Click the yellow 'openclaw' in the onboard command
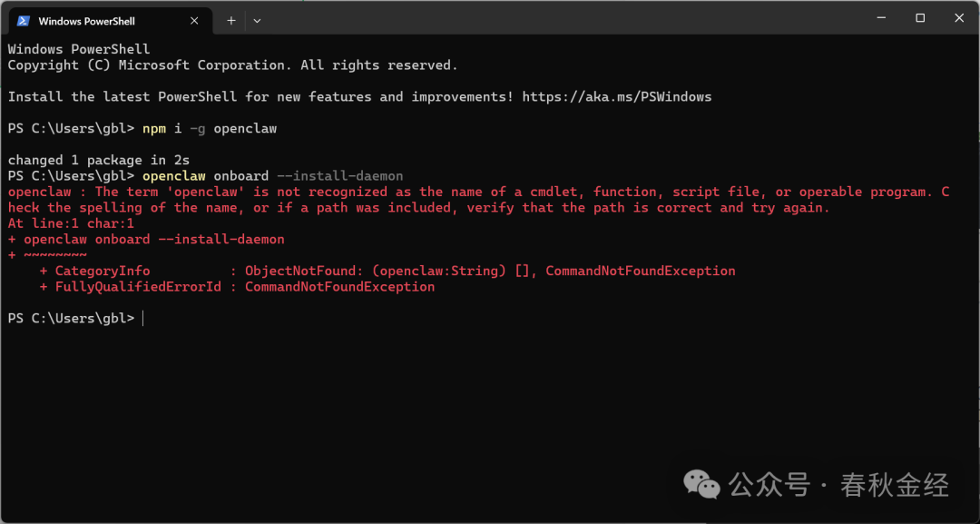The image size is (980, 524). [174, 175]
